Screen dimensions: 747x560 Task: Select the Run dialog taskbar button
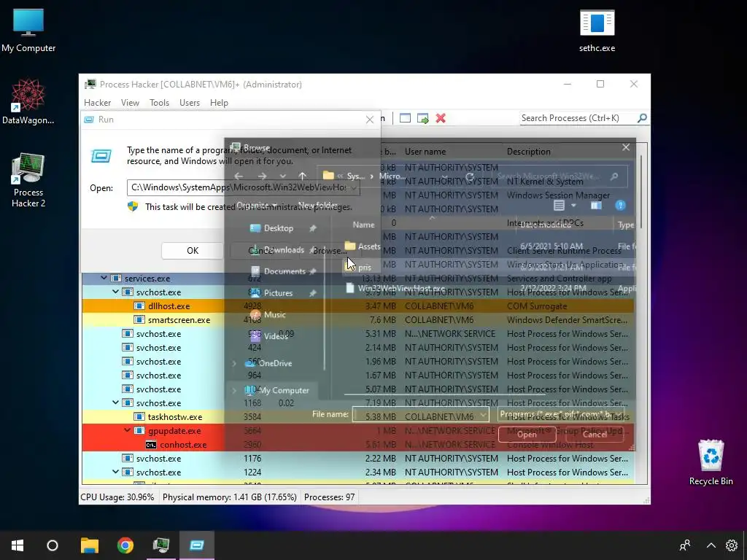click(x=197, y=545)
